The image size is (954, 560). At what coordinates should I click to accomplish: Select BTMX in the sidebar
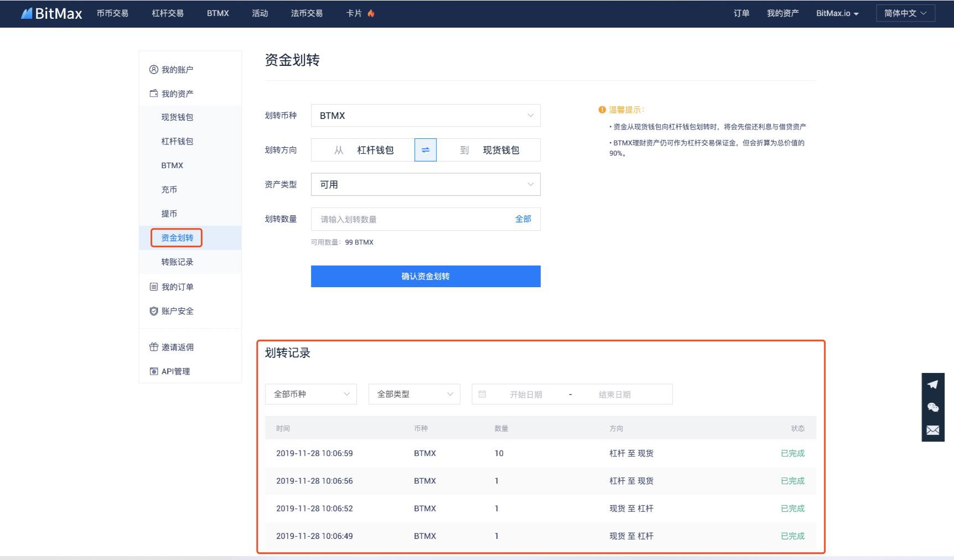coord(172,165)
